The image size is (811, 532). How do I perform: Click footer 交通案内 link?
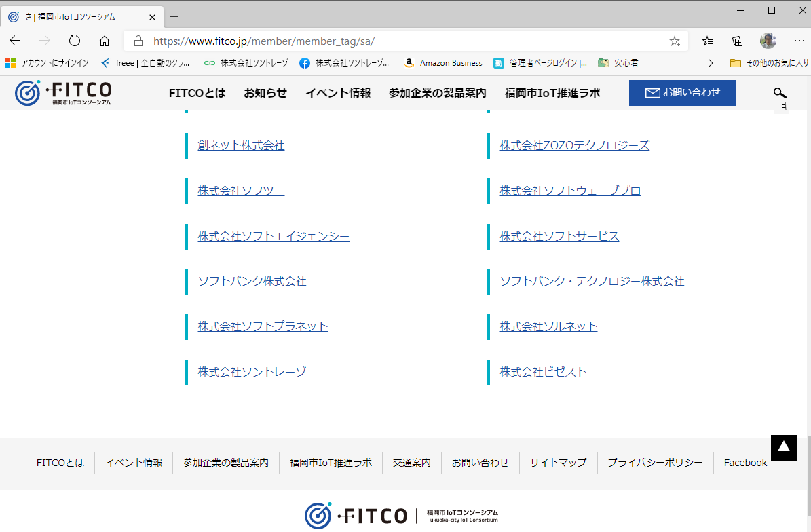412,463
